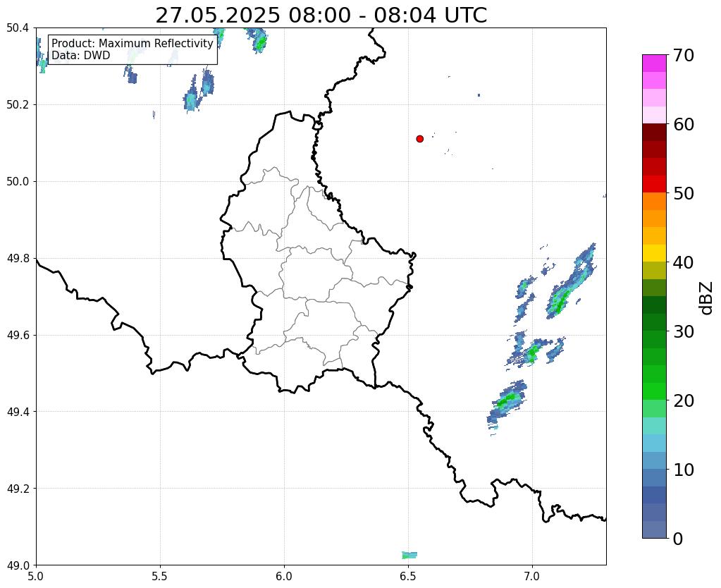Click latitude axis label 49.4

click(x=18, y=412)
